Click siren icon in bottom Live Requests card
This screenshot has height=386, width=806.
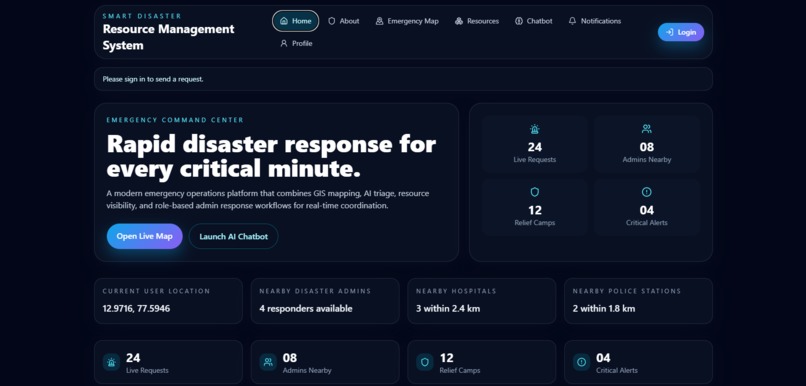(112, 362)
